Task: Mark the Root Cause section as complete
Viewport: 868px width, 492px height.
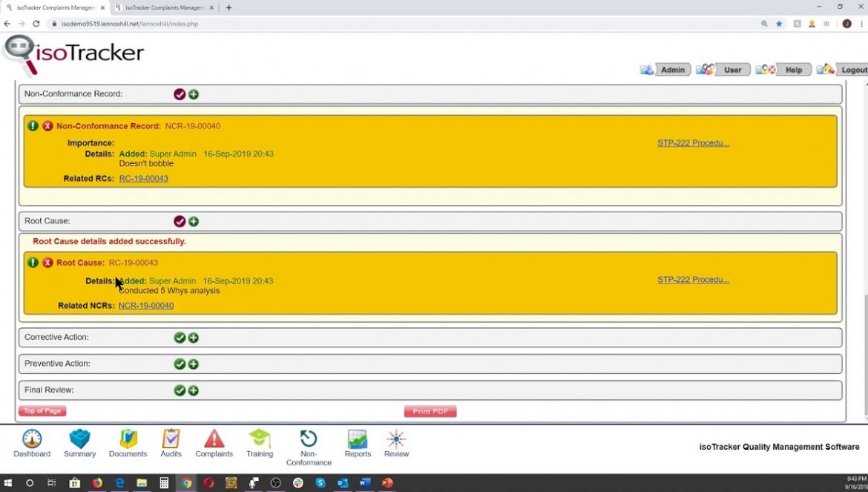Action: (180, 221)
